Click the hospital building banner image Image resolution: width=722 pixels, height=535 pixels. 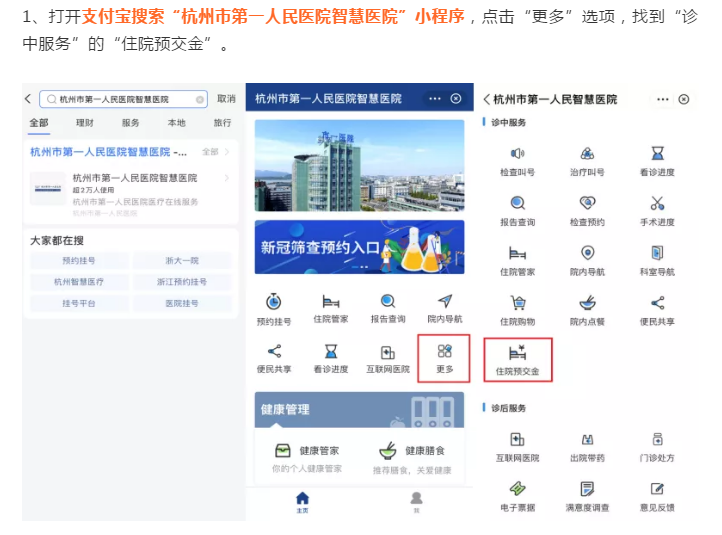tap(360, 165)
